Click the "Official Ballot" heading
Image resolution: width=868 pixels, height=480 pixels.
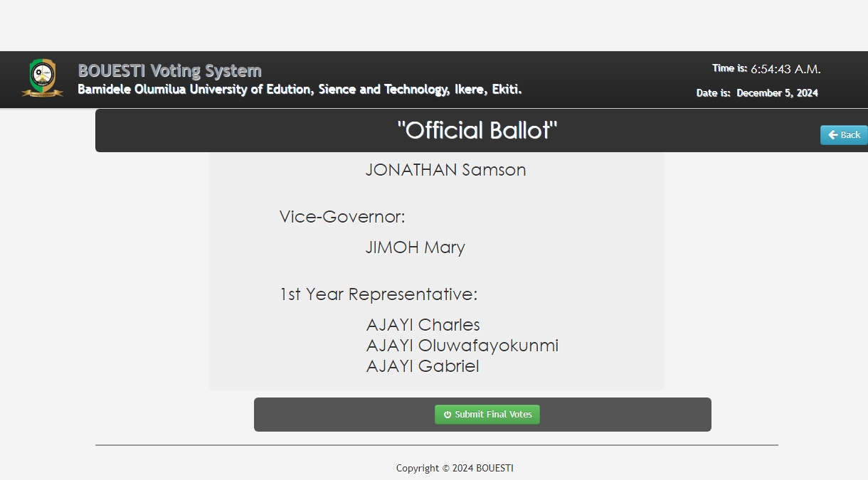(x=477, y=130)
